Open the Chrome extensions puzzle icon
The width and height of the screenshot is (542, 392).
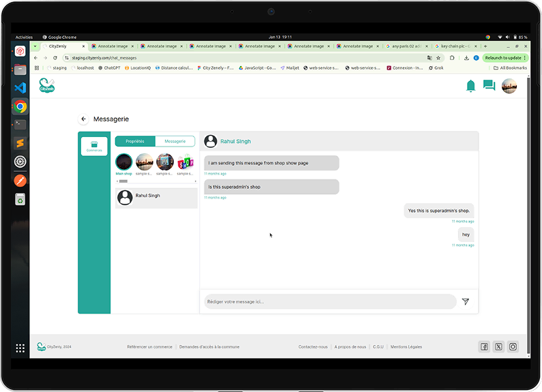452,58
